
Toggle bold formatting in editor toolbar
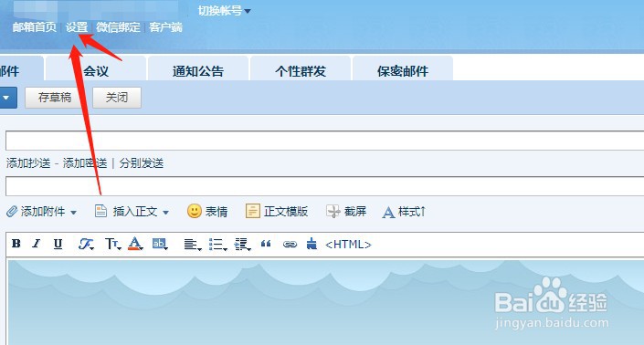(x=16, y=244)
